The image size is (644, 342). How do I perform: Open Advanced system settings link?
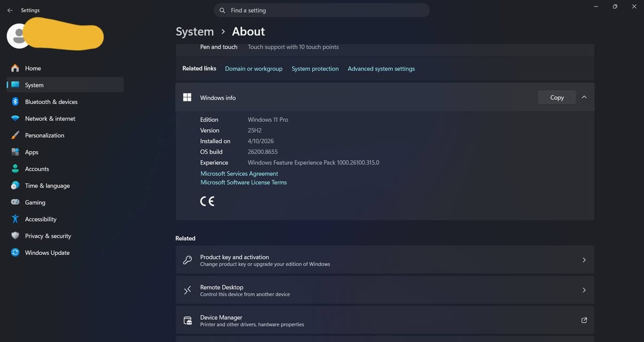pyautogui.click(x=381, y=69)
